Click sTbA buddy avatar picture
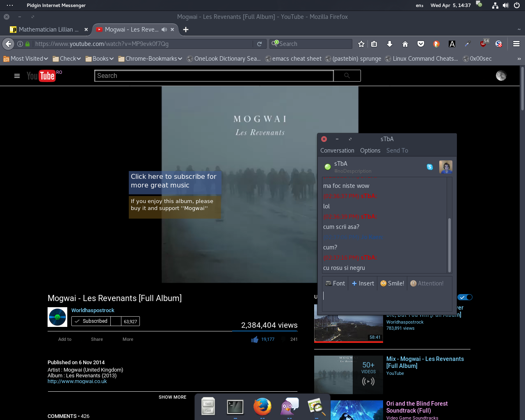 click(x=446, y=167)
